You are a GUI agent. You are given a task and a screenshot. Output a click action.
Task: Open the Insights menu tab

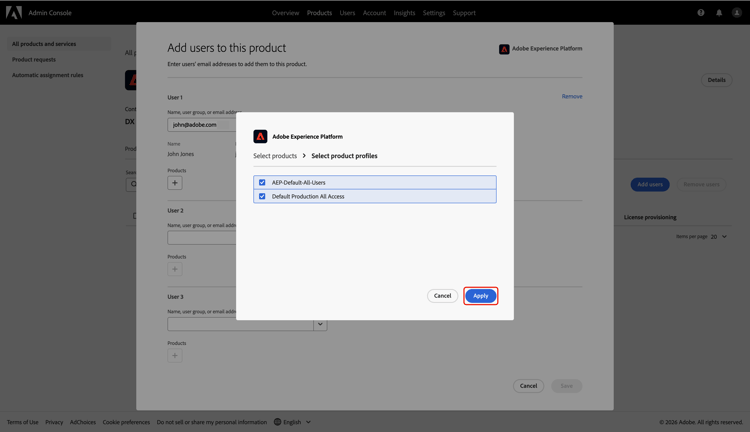pyautogui.click(x=404, y=13)
